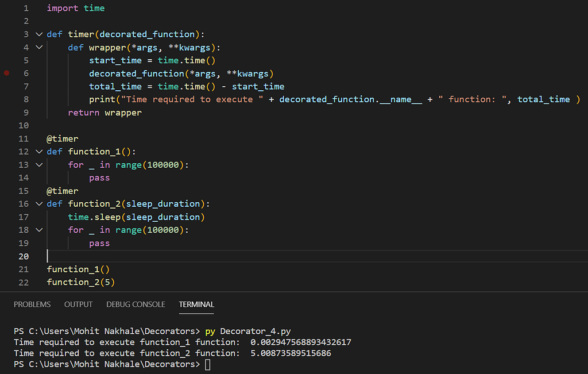Click the 'import' keyword on line 1

[x=63, y=8]
